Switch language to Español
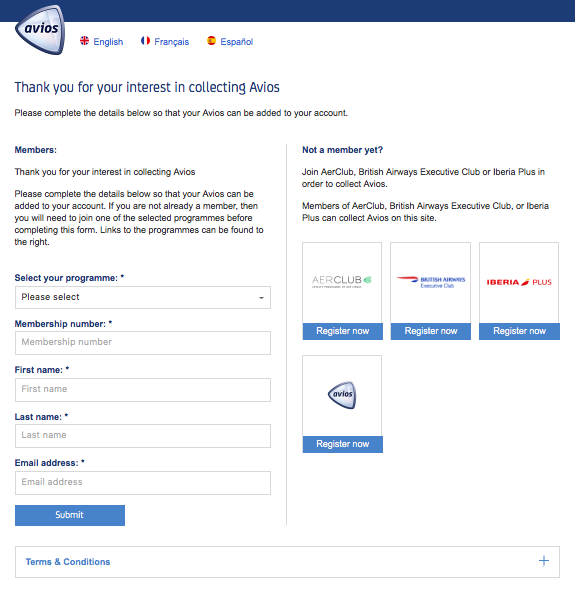Image resolution: width=575 pixels, height=589 pixels. 237,42
